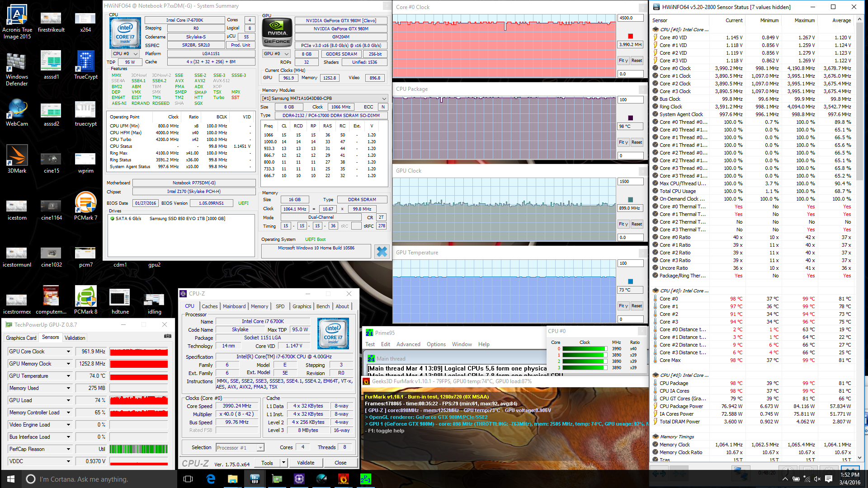The width and height of the screenshot is (868, 488).
Task: Open the Validation tab in GPU-Z
Action: 75,338
